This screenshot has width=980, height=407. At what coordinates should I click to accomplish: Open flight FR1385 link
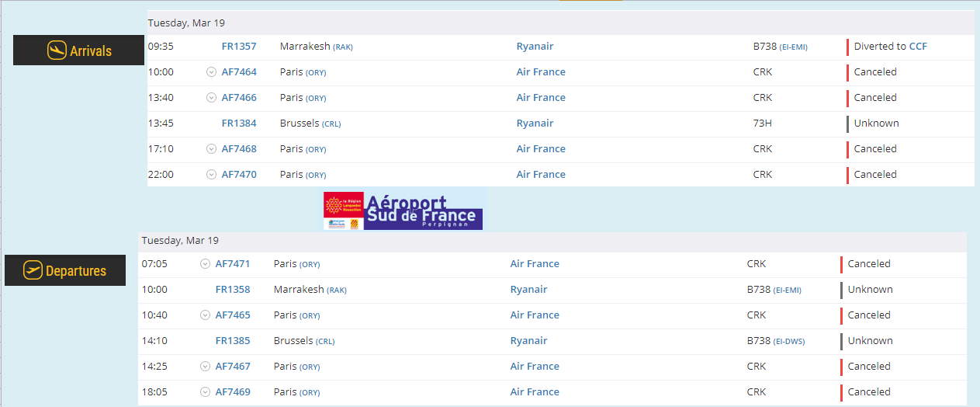(233, 341)
